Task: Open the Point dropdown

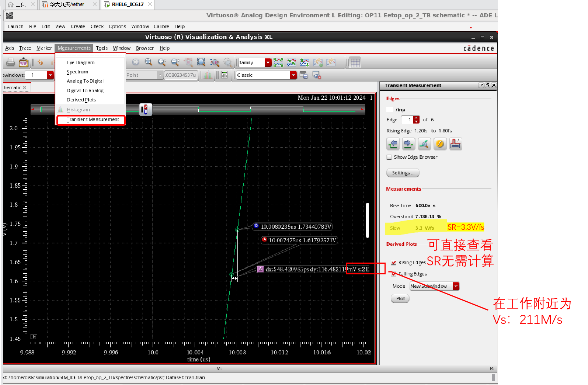Action: click(x=160, y=75)
